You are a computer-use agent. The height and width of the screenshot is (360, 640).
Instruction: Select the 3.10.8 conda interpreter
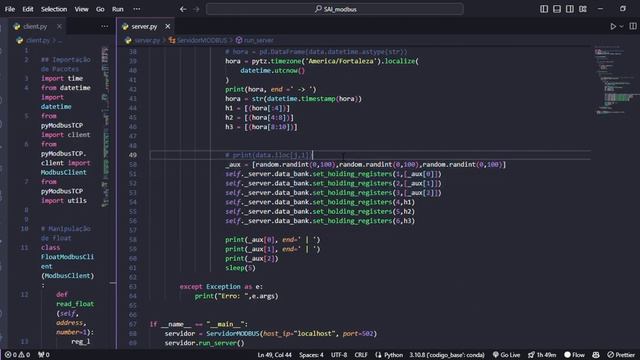[x=447, y=355]
